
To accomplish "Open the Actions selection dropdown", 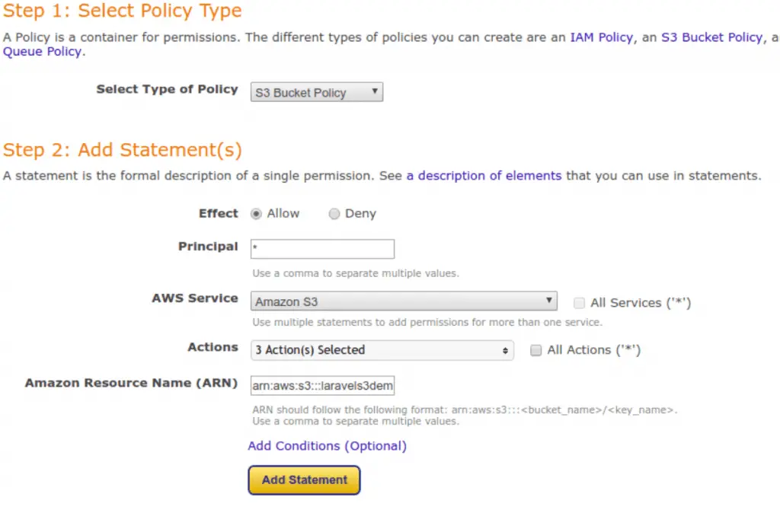I will pos(382,350).
